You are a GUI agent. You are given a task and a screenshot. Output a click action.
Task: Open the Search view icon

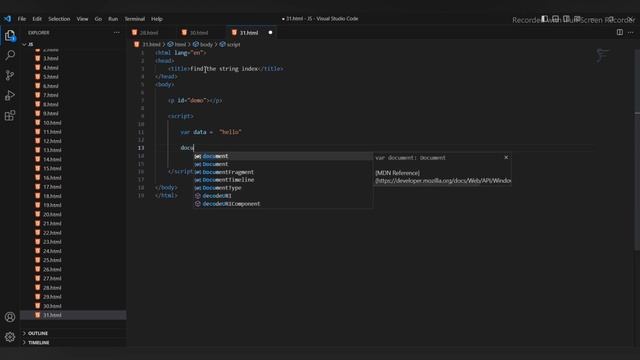pyautogui.click(x=10, y=55)
